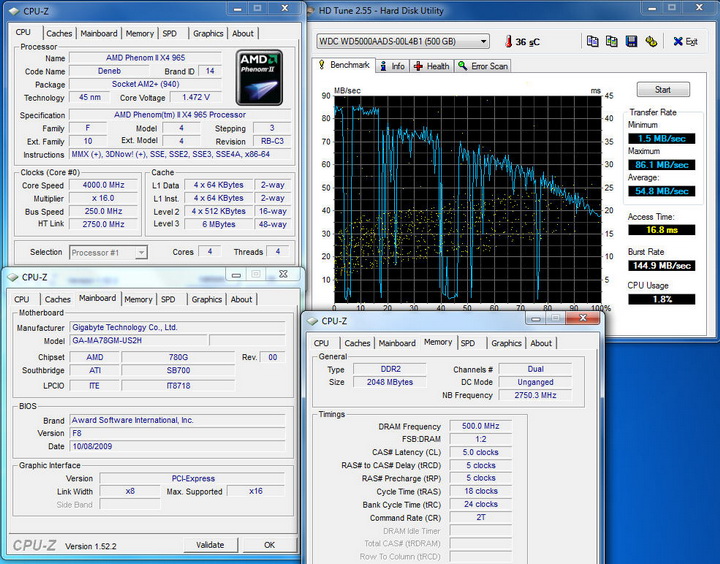Click the Validate button in CPU-Z
720x564 pixels.
(210, 545)
